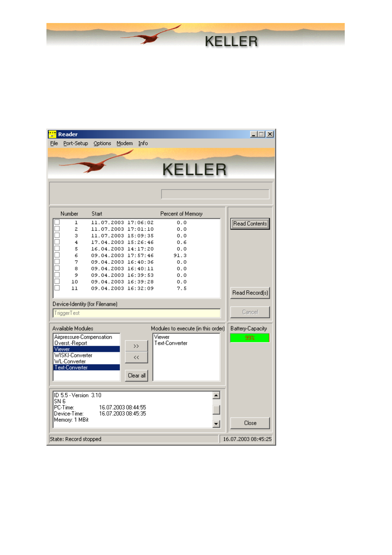Screen dimensions: 392x555
Task: Click the 17.04.2003 15:26:46 start time
Action: [x=122, y=242]
